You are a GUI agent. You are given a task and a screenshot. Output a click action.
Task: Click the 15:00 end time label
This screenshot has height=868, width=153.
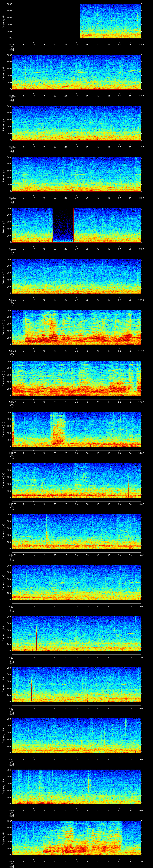click(141, 555)
